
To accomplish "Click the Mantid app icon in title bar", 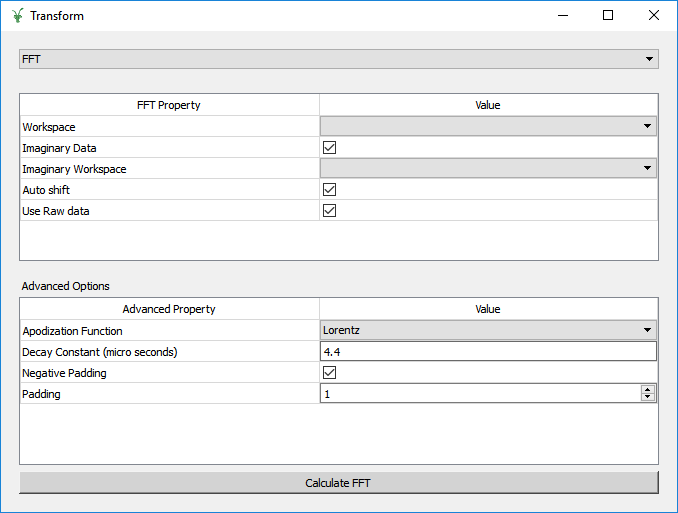I will coord(17,16).
